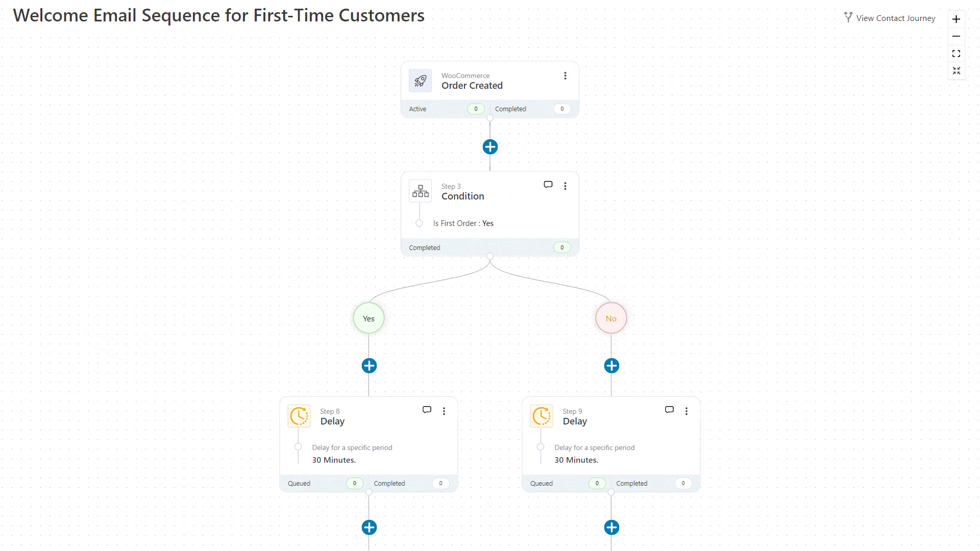Select the No branch circle
The image size is (980, 551).
[611, 318]
